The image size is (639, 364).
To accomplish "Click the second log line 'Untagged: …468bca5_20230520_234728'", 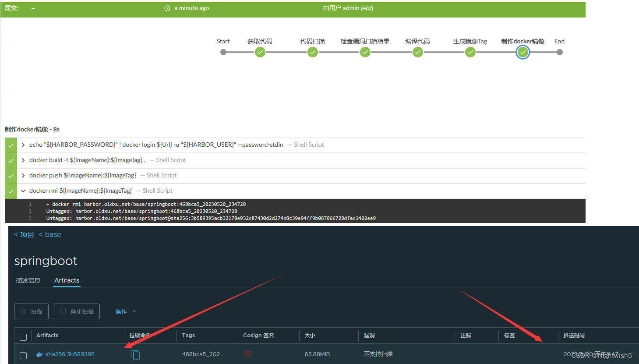I will coord(141,211).
